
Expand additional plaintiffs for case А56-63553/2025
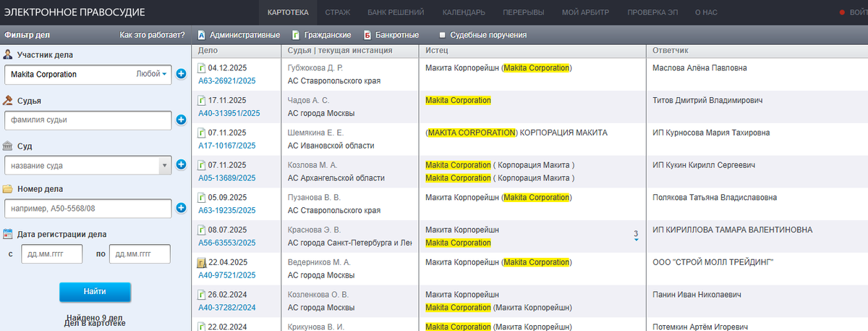tap(636, 235)
